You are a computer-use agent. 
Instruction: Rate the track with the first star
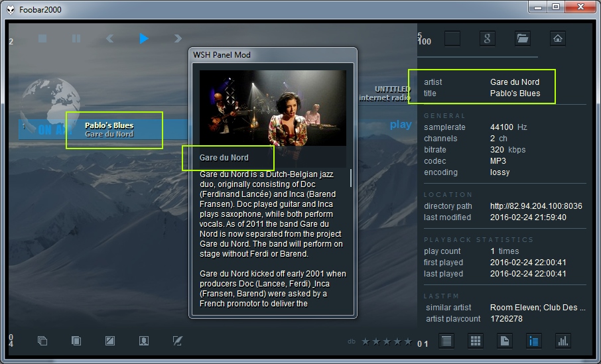(x=366, y=341)
